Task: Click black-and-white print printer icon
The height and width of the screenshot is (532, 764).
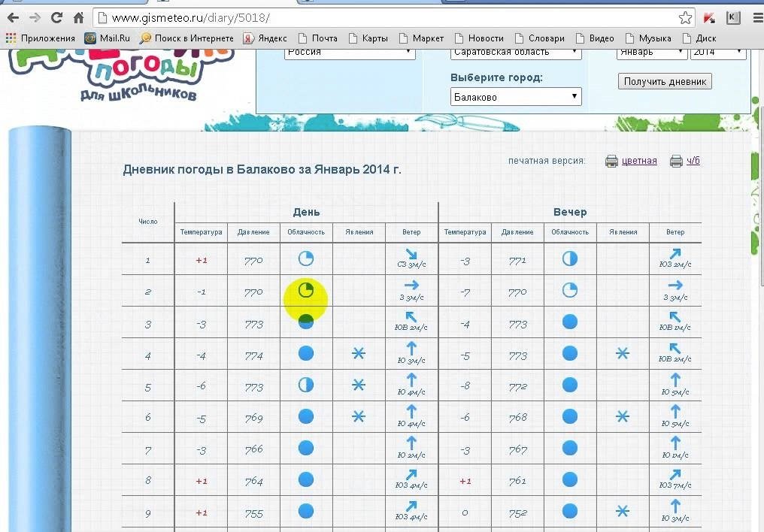Action: click(x=676, y=161)
